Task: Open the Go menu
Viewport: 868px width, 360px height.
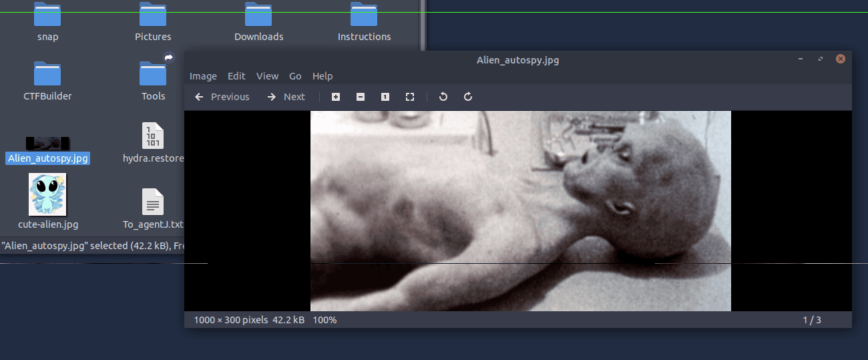Action: (x=295, y=76)
